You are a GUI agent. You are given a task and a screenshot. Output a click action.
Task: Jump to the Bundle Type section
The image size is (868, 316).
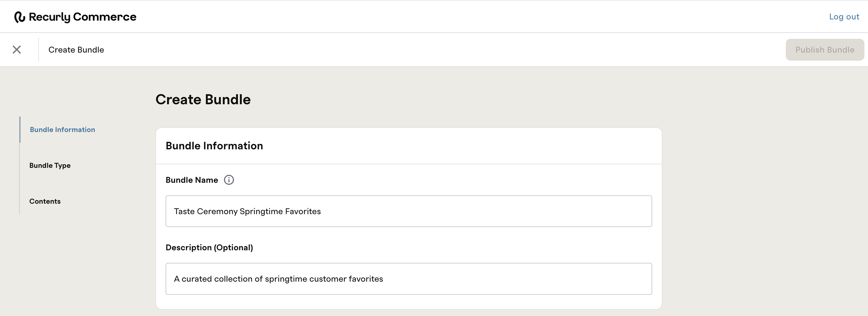(50, 165)
